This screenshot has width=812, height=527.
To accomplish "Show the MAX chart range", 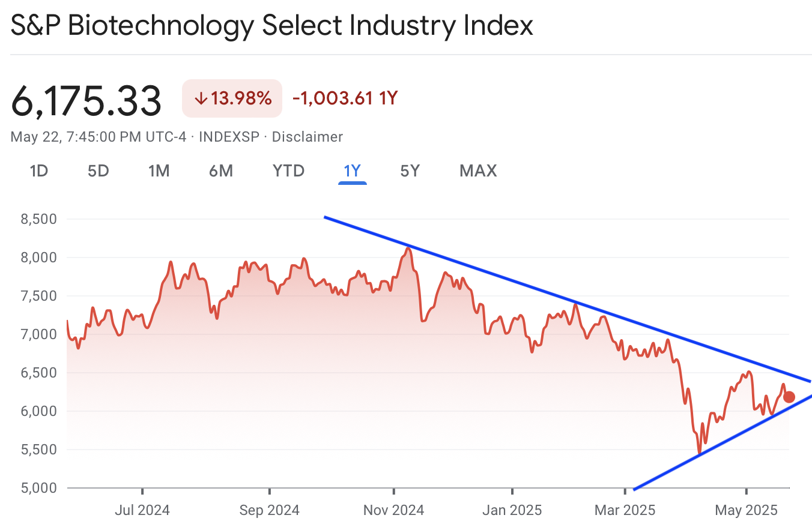I will 478,171.
